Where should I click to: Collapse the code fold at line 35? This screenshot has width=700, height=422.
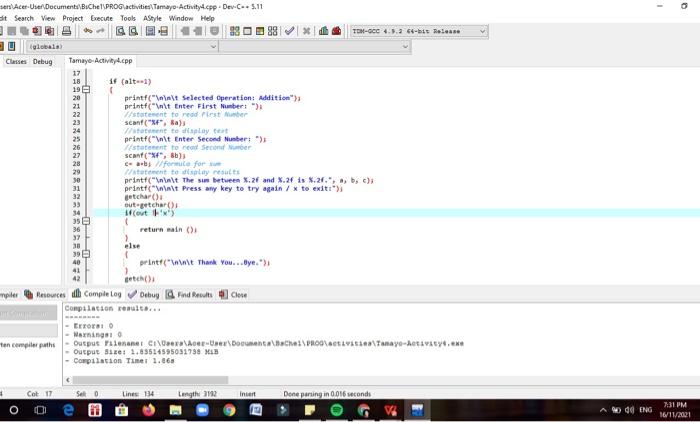86,221
